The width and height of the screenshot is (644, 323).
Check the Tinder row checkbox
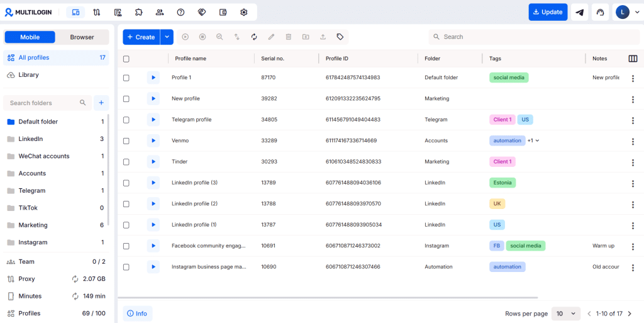(x=126, y=162)
